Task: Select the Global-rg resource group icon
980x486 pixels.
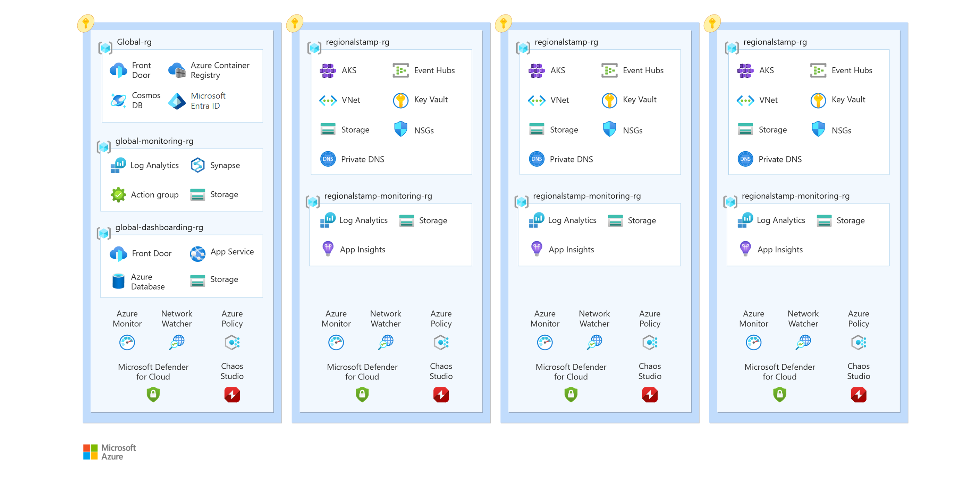Action: 105,48
